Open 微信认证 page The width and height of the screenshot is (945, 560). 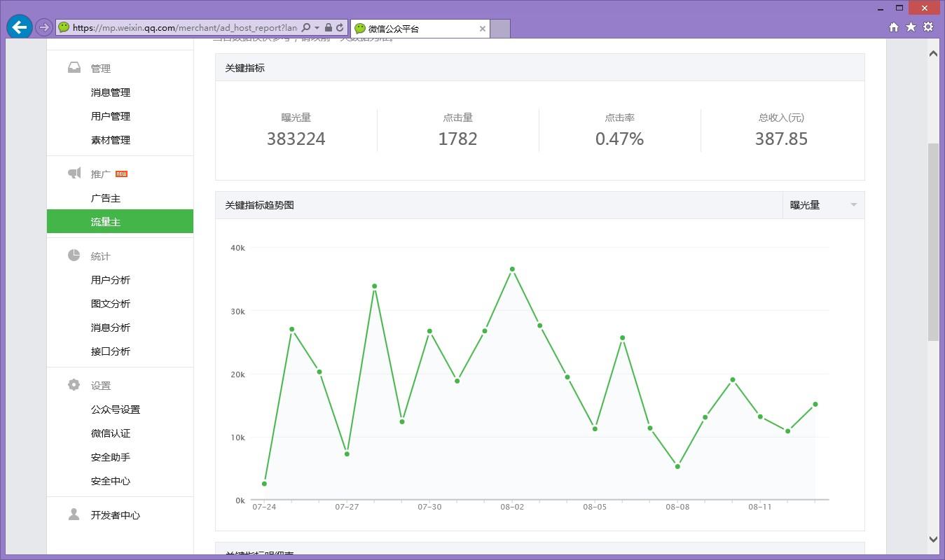coord(110,433)
